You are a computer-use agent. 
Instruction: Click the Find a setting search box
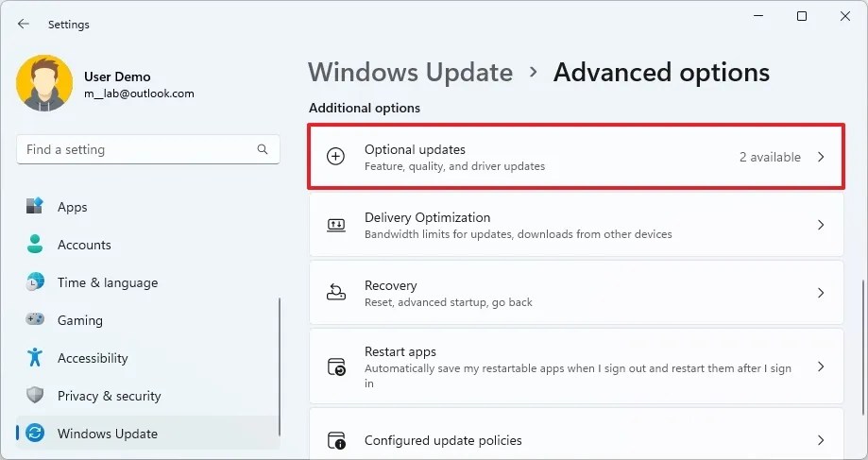(147, 149)
